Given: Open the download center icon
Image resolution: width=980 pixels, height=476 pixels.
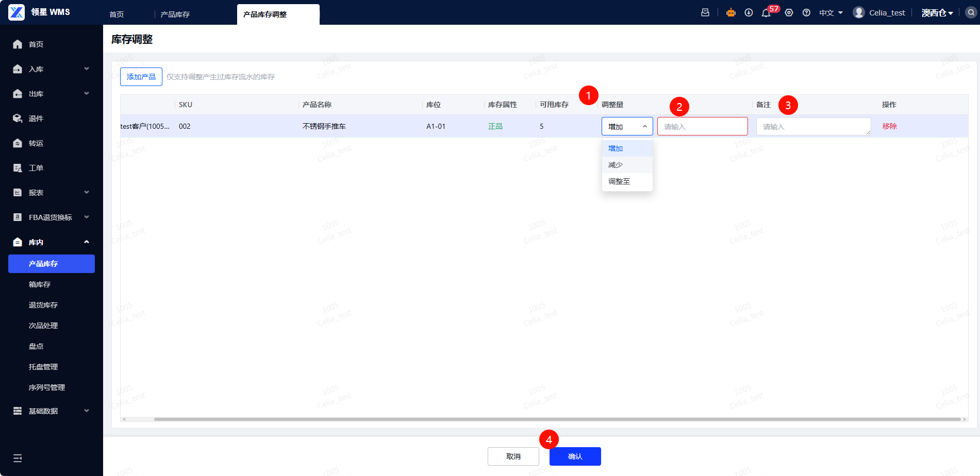Looking at the screenshot, I should 749,12.
